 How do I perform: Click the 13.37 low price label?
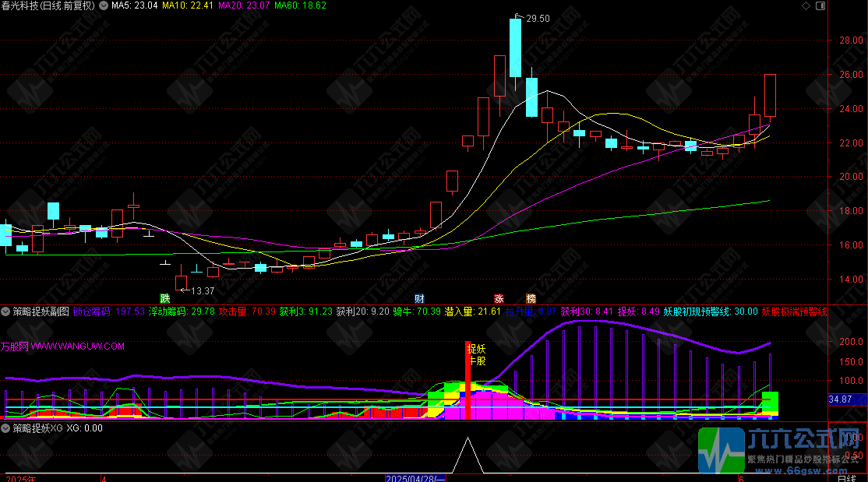203,290
